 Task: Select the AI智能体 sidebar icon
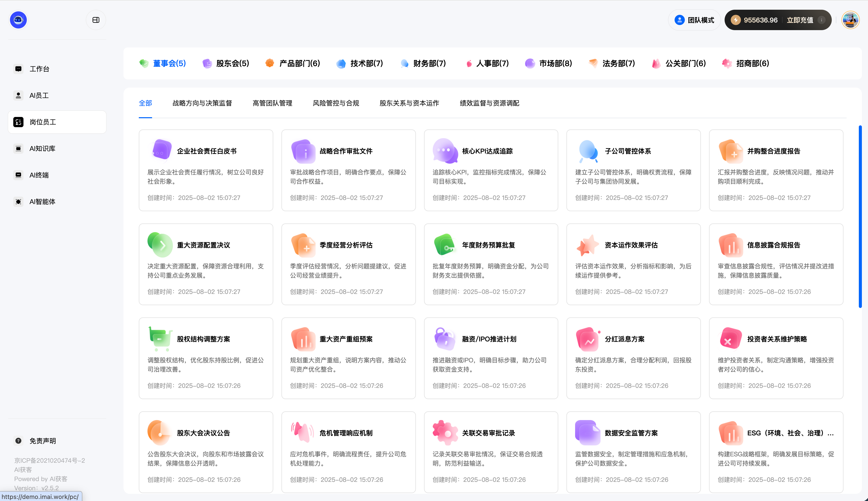(x=18, y=202)
